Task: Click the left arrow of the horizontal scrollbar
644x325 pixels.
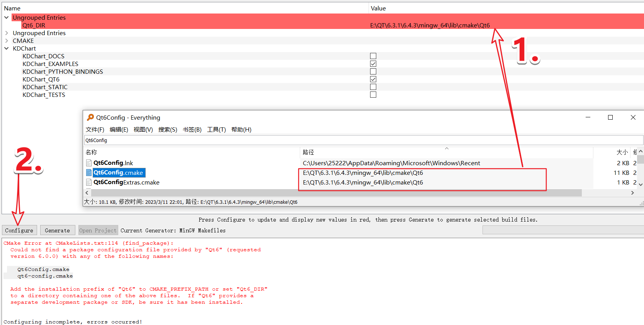Action: click(87, 193)
